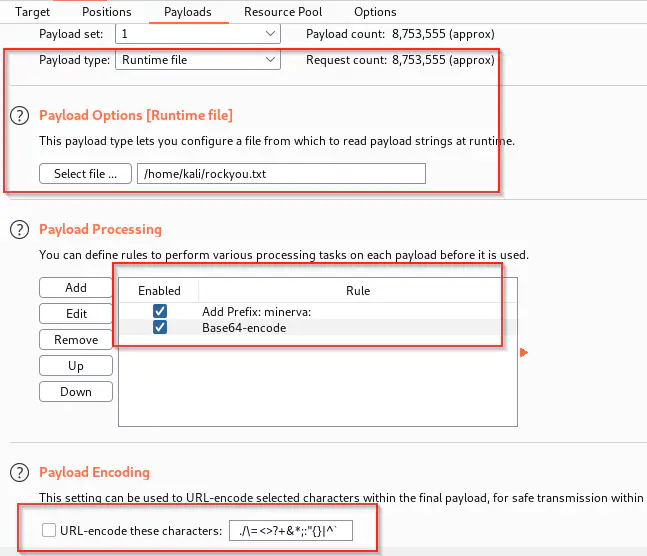Open help for Payload Options section
Viewport: 647px width, 556px height.
click(x=19, y=115)
